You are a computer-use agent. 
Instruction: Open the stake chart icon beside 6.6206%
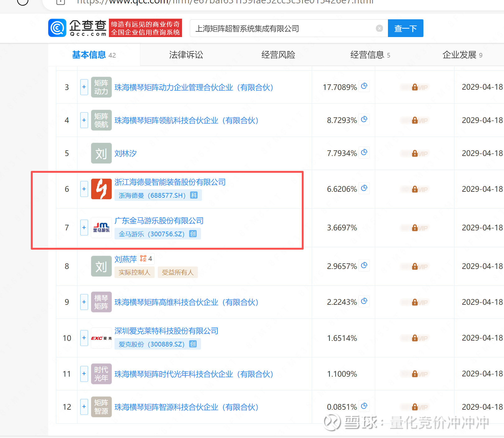tap(364, 188)
